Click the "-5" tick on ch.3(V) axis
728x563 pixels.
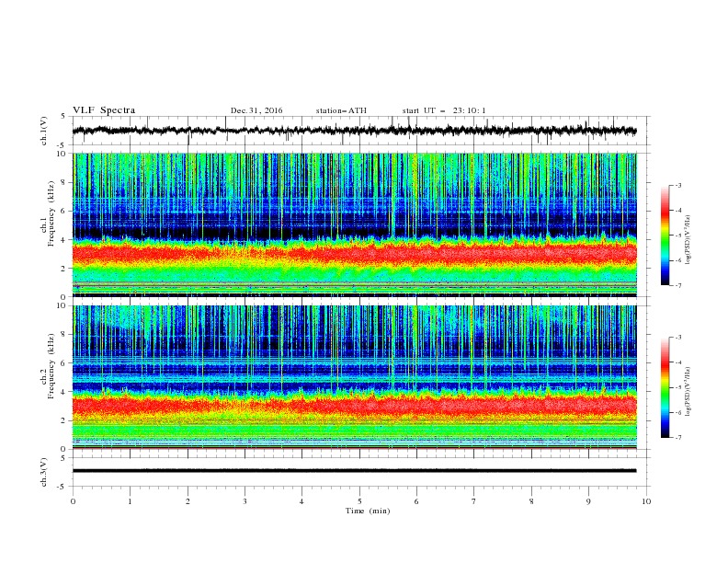coord(63,487)
